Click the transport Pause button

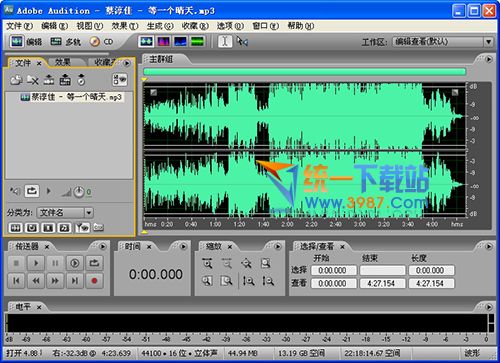coord(55,263)
